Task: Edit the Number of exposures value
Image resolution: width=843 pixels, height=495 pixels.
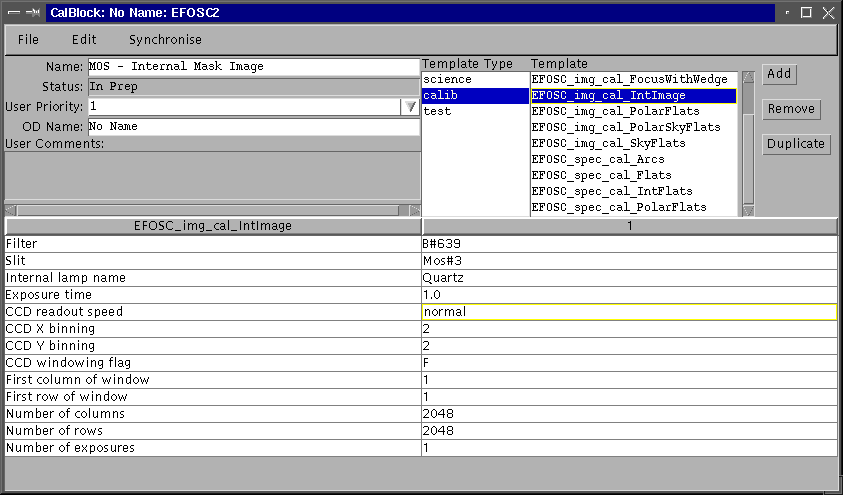Action: pos(630,448)
